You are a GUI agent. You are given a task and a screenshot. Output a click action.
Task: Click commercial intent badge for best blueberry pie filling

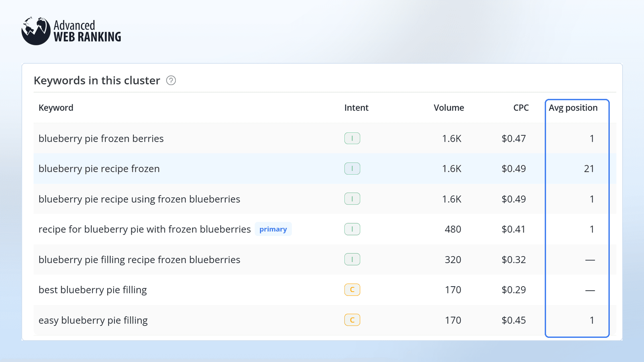(x=352, y=290)
